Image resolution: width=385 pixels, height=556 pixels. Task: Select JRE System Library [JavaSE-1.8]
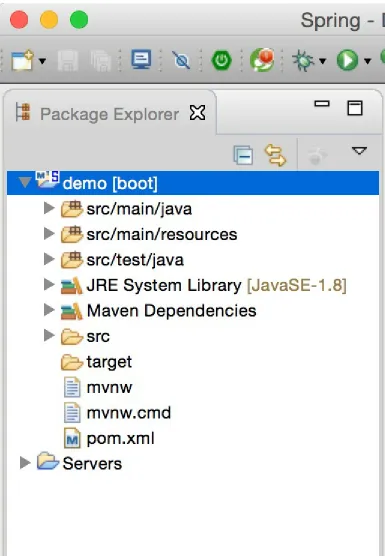point(217,285)
